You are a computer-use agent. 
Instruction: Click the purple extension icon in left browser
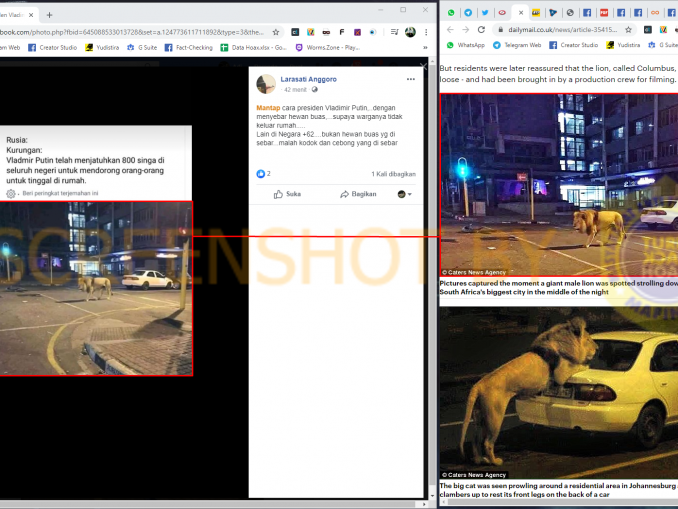357,32
